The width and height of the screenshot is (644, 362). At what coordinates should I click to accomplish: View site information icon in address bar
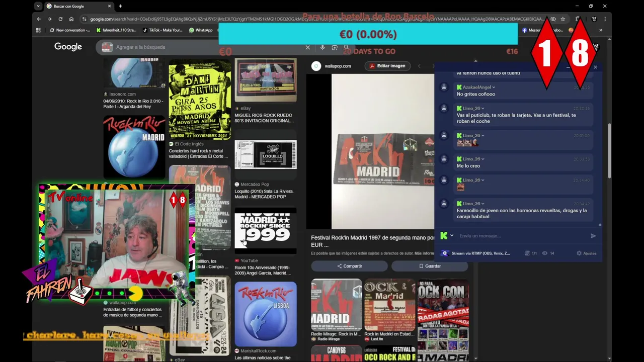coord(84,19)
